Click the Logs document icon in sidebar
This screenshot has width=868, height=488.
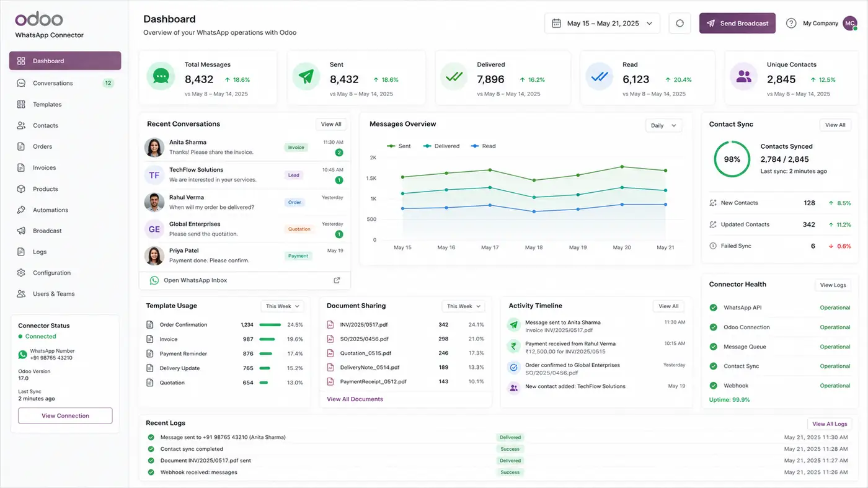click(x=21, y=252)
